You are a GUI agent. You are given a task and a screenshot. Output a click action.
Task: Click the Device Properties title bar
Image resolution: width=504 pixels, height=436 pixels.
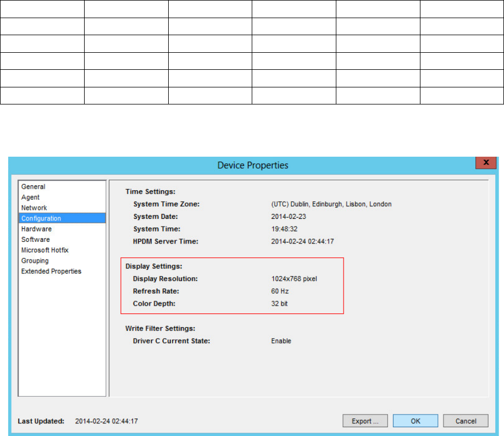252,165
